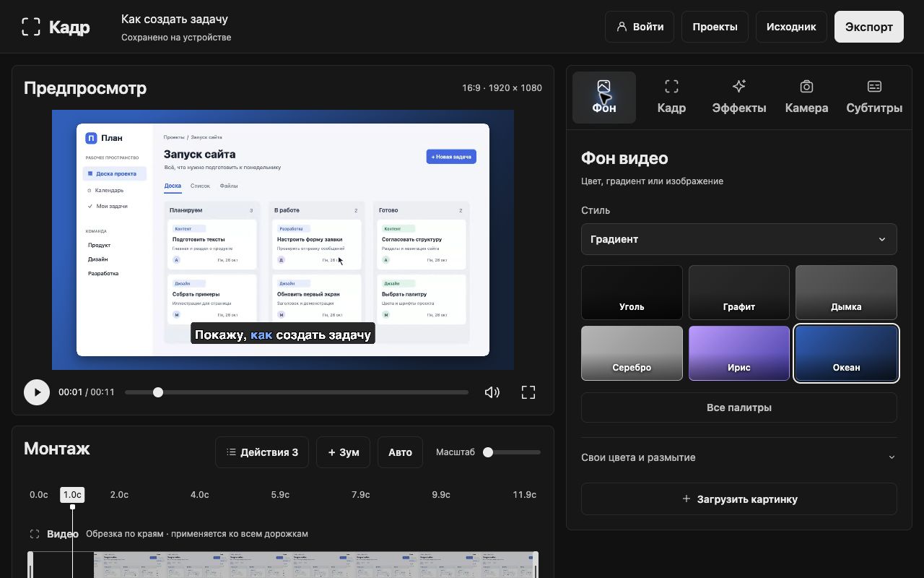The image size is (924, 578).
Task: Mute the preview volume
Action: point(492,392)
